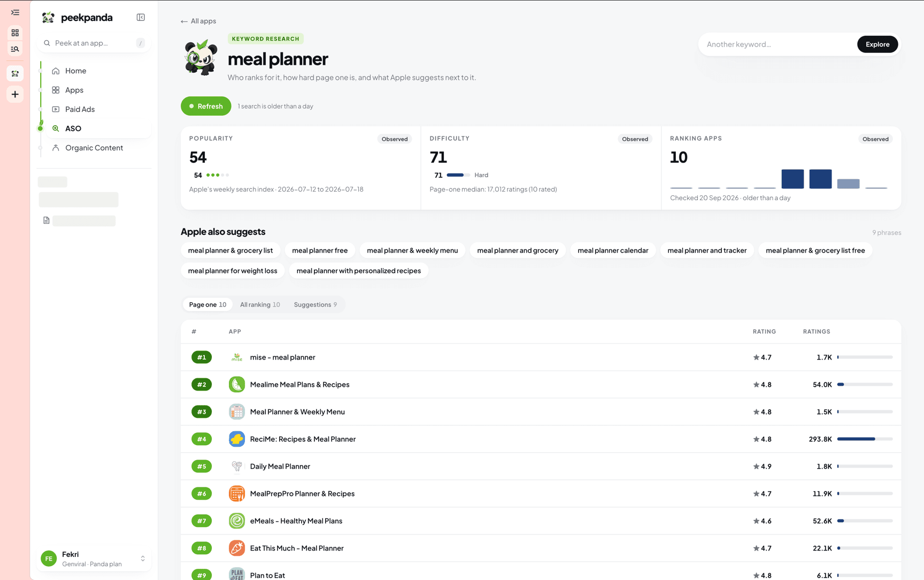
Task: Select 'meal planner free' suggestion chip
Action: [x=320, y=250]
